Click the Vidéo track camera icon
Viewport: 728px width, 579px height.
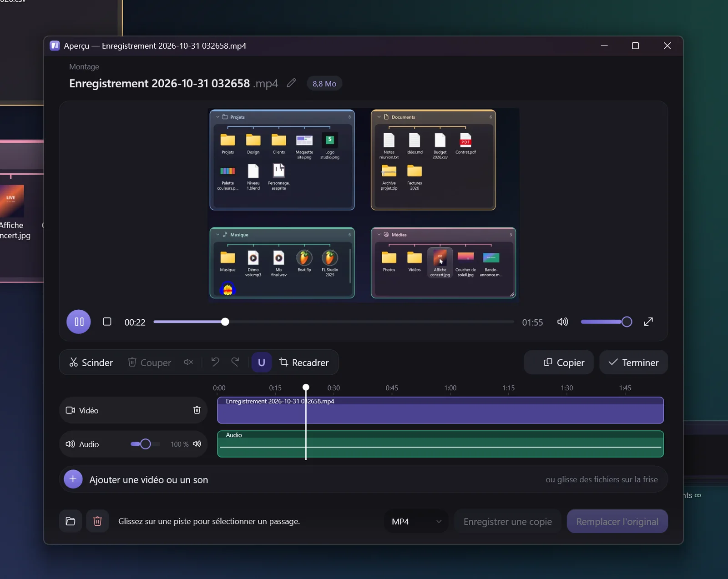pos(71,410)
